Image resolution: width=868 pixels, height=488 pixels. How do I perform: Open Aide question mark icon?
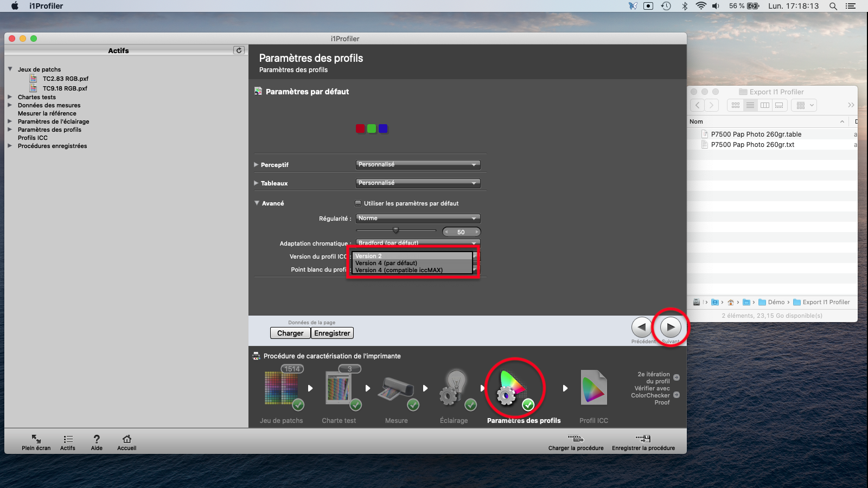(97, 439)
